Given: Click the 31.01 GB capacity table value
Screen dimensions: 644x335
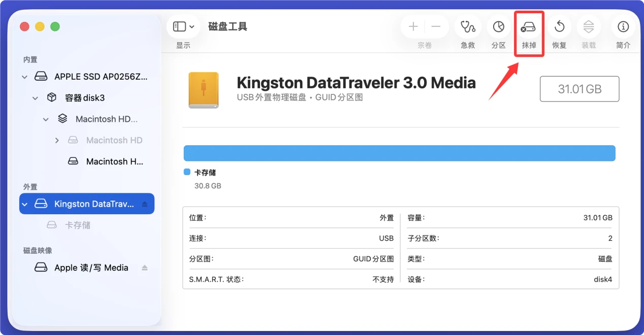Looking at the screenshot, I should point(598,218).
